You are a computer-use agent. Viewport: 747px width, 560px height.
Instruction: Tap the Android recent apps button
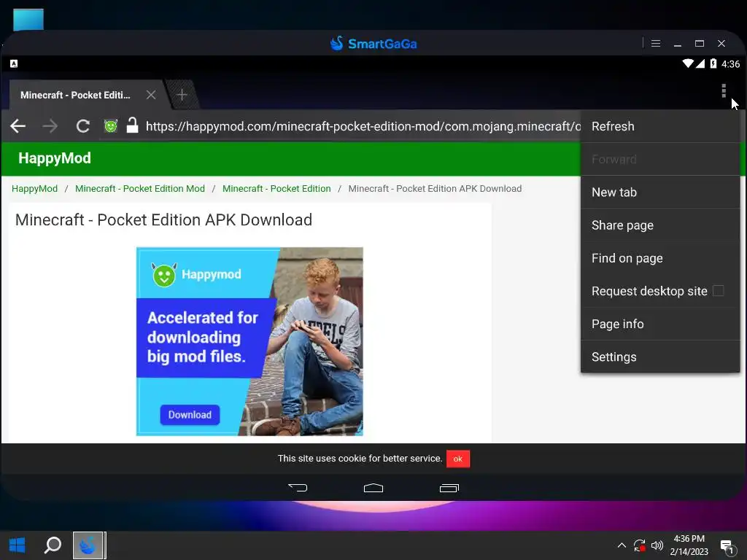click(449, 488)
